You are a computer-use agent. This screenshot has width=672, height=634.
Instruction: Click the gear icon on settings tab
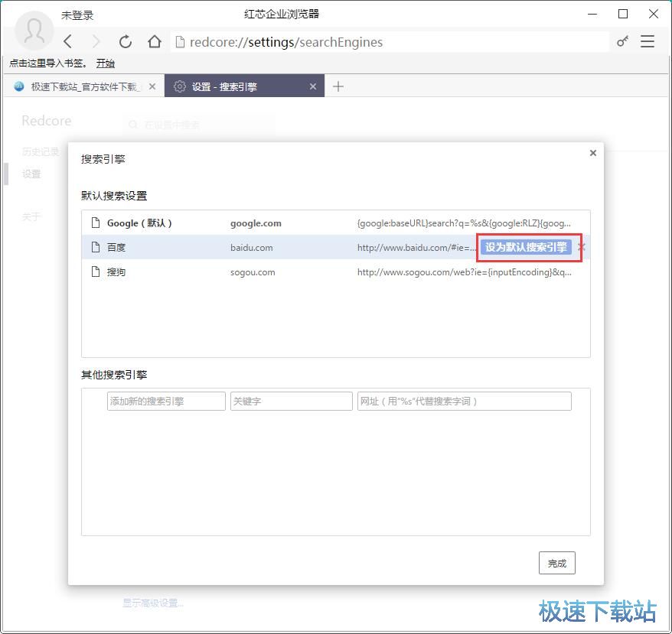click(x=180, y=86)
